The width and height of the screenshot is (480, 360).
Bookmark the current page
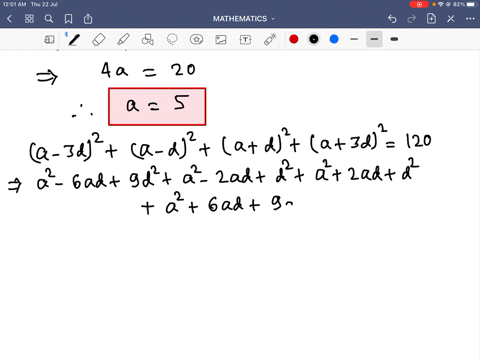(x=68, y=19)
